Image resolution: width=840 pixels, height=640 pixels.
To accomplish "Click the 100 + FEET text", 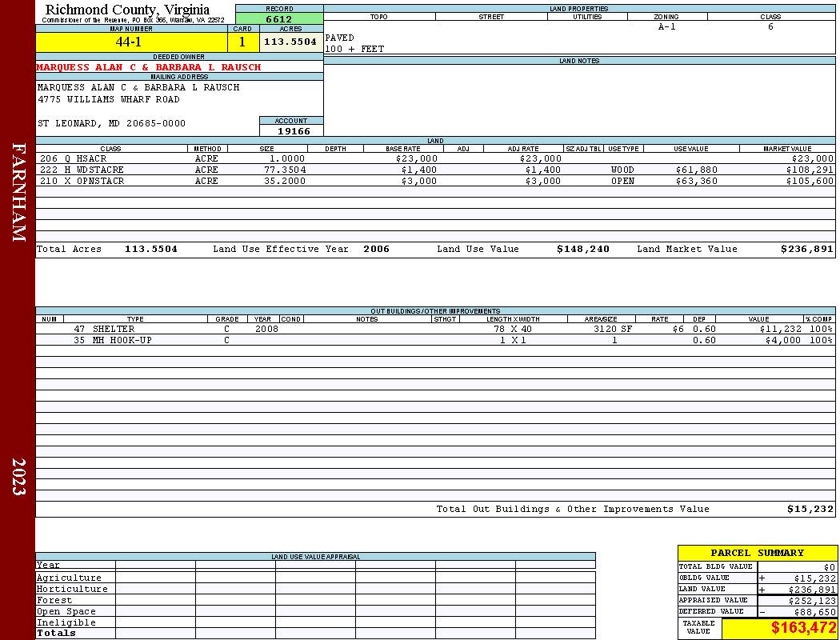I will point(354,49).
